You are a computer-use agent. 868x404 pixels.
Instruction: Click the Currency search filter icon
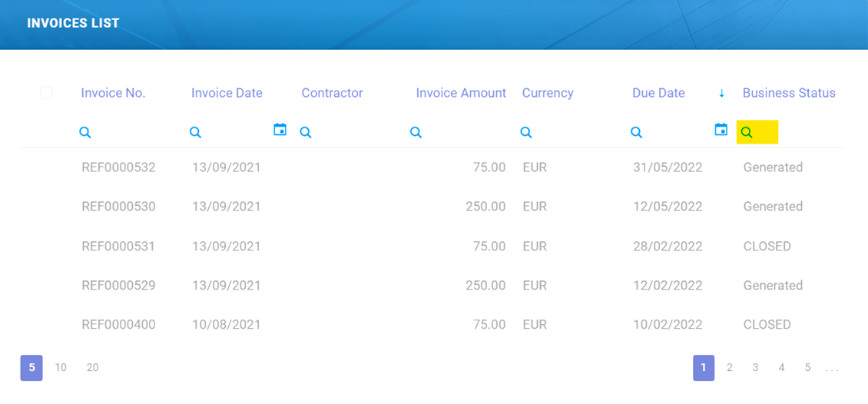526,133
